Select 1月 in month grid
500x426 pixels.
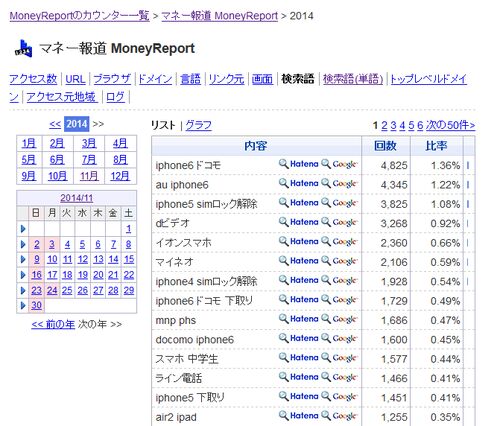[29, 143]
